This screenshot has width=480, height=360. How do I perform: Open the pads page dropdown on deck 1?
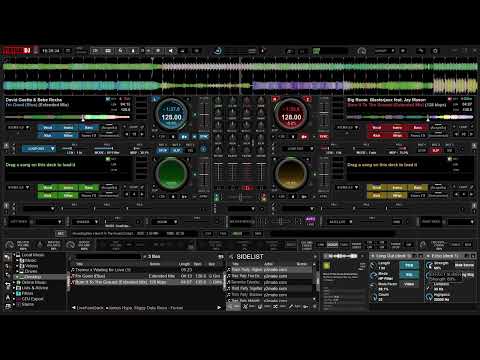[x=19, y=128]
